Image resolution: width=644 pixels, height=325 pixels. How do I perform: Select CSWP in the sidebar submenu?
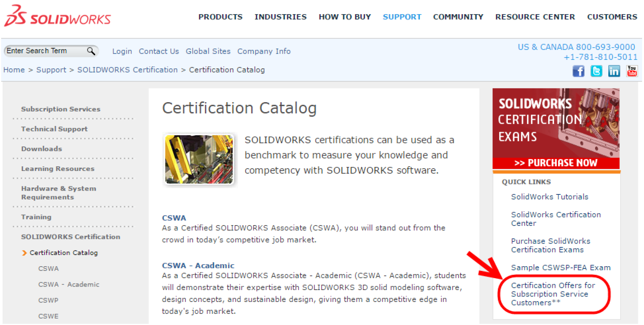(x=48, y=300)
